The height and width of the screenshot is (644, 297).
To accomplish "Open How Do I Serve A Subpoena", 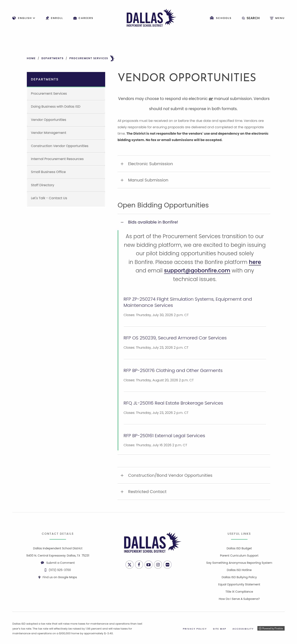I will 239,599.
